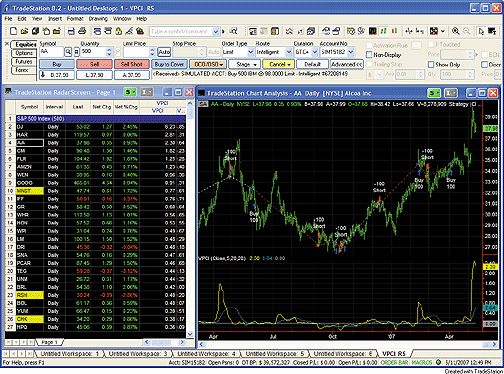The height and width of the screenshot is (374, 504).
Task: Click the Zoom Out magnifier icon
Action: 467,31
